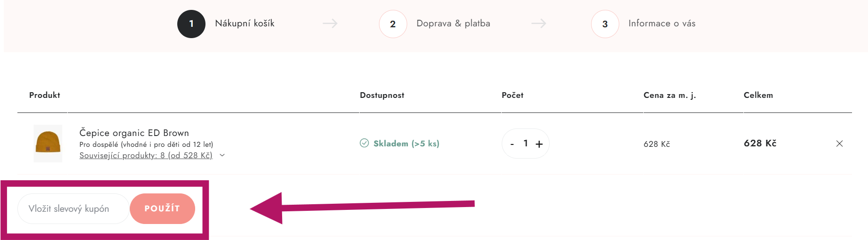
Task: Click the Skladem (>5 ks) availability text
Action: click(406, 144)
